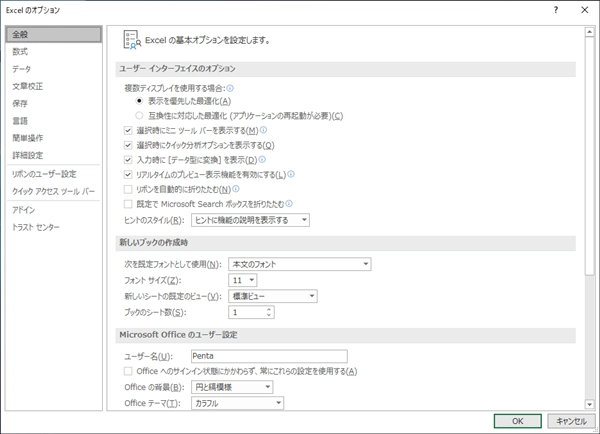
Task: Check Office へのサインイン状態にかかわらず option
Action: point(128,371)
